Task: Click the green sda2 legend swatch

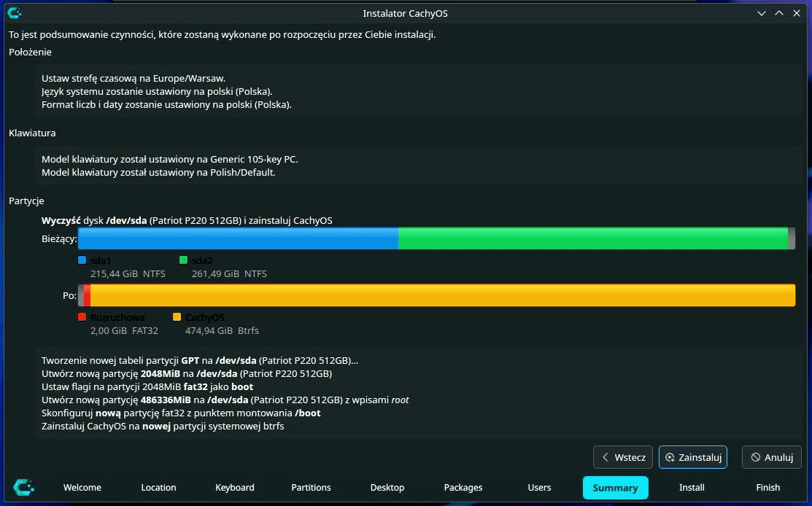Action: pos(183,260)
